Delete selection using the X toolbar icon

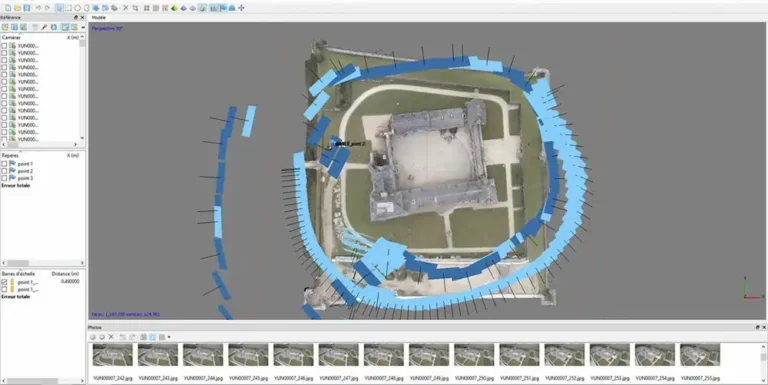pyautogui.click(x=125, y=8)
